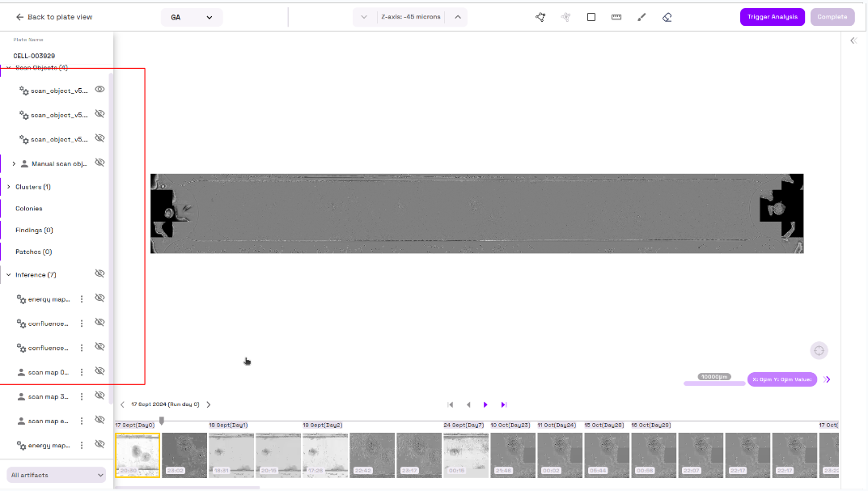Select the Findings (0) item
The image size is (868, 491).
(x=34, y=231)
